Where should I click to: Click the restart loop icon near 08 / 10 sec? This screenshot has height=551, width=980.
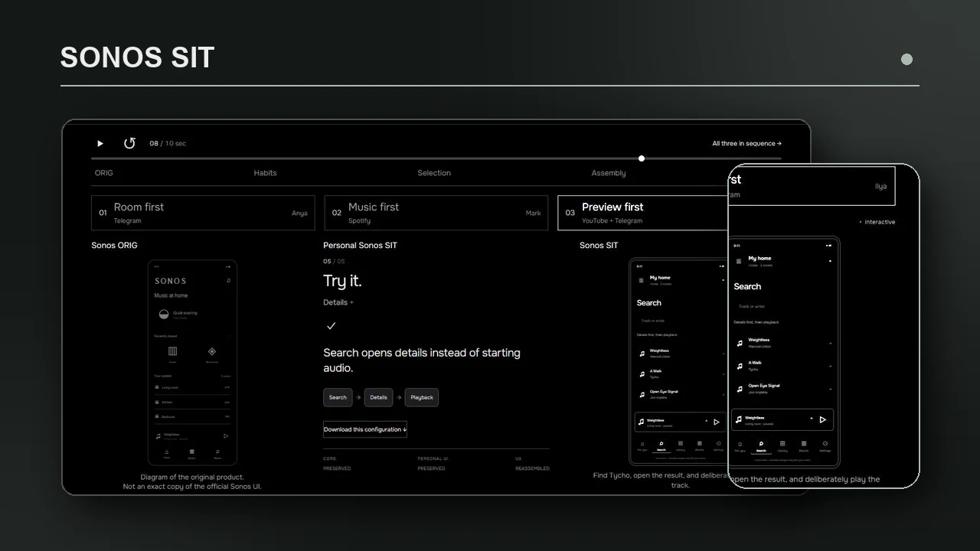pyautogui.click(x=129, y=143)
